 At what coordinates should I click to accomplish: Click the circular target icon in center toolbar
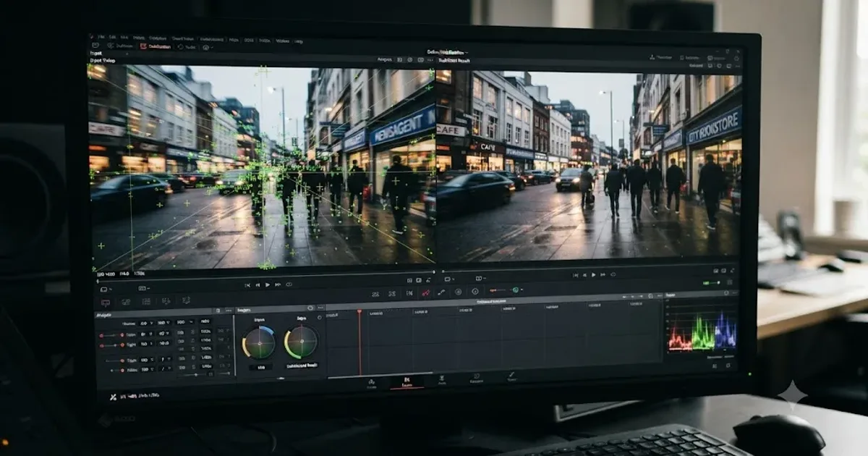458,292
